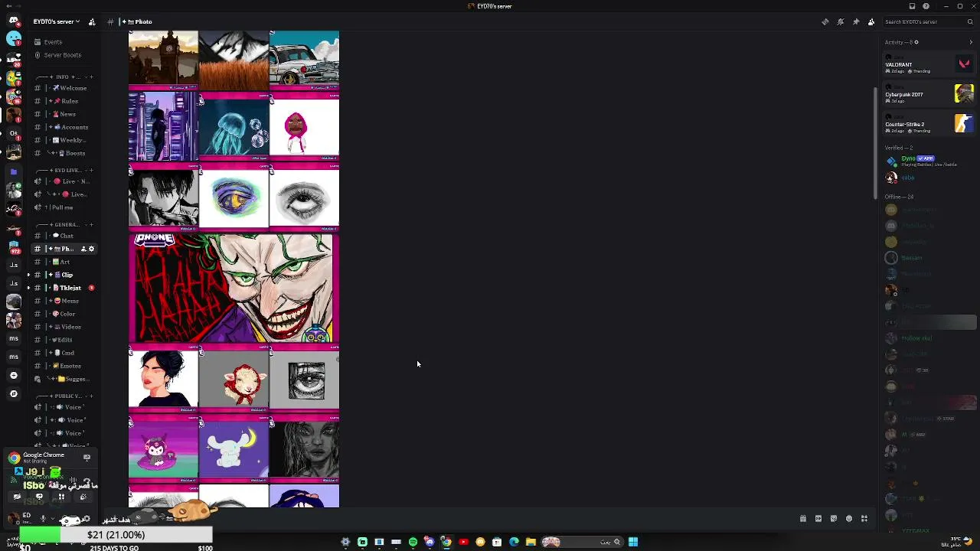This screenshot has width=980, height=551.
Task: Toggle member list visibility
Action: (871, 21)
